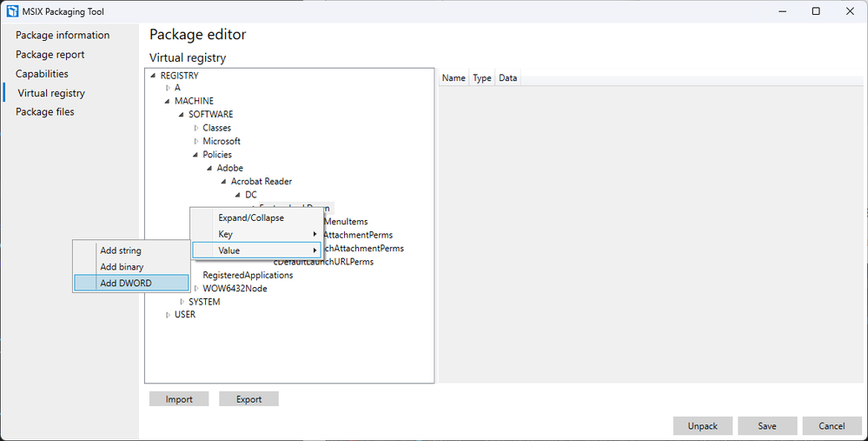868x441 pixels.
Task: Select the Policies key
Action: click(217, 155)
